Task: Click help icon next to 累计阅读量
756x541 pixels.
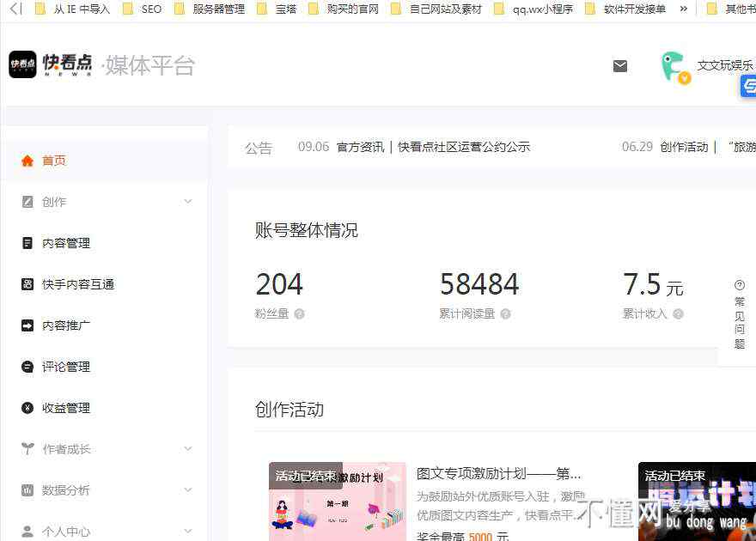Action: click(505, 314)
